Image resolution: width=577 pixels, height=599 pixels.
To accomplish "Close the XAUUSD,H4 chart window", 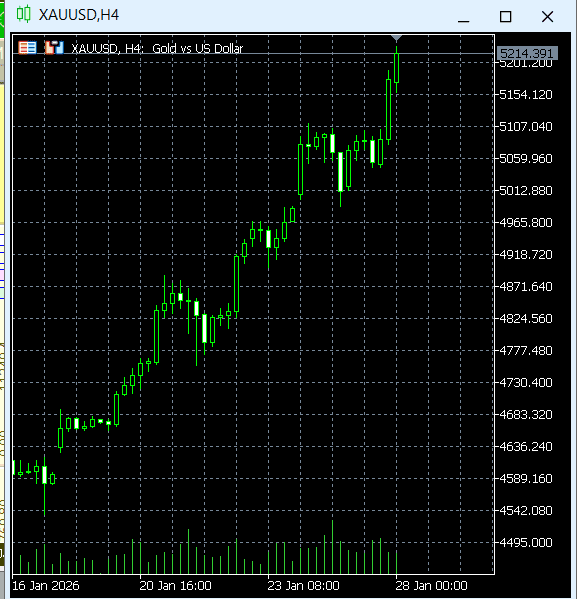I will (548, 16).
